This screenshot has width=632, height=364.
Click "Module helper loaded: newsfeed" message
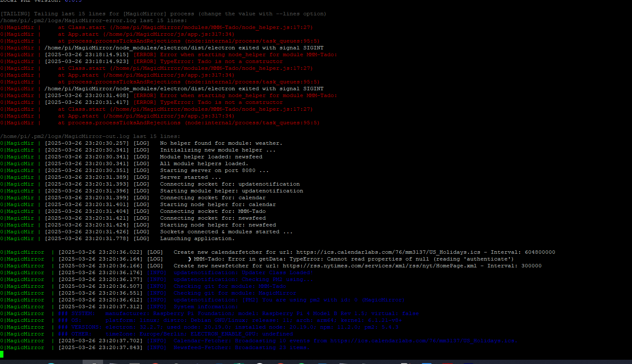coord(211,157)
